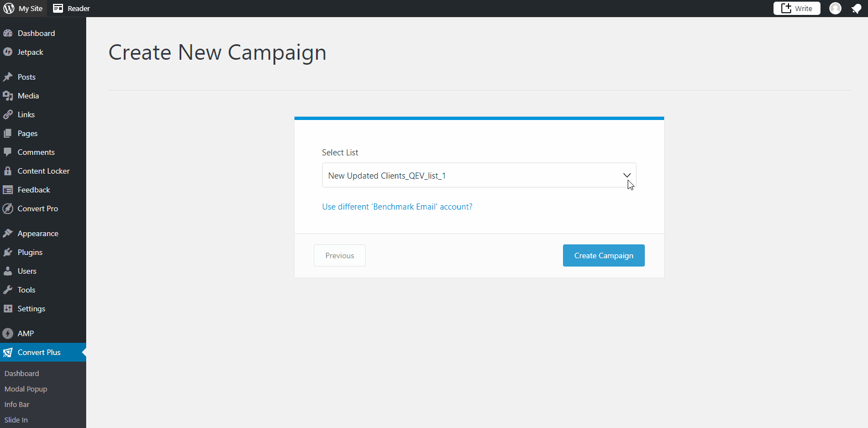Open Info Bar submenu item
This screenshot has height=428, width=868.
tap(17, 404)
